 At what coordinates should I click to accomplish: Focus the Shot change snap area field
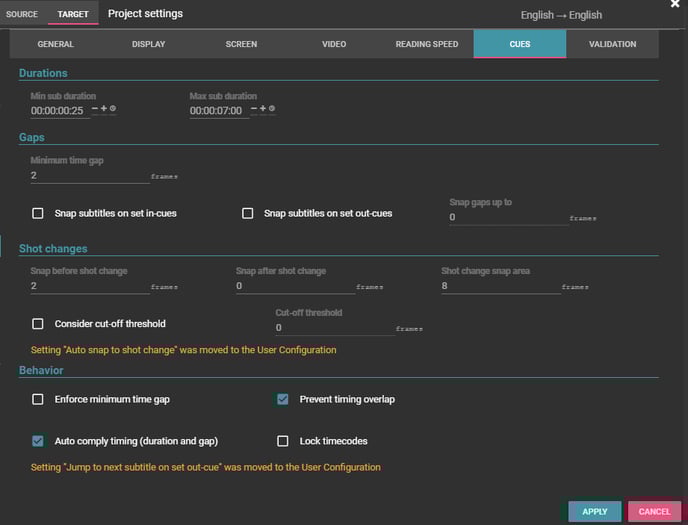(x=500, y=286)
